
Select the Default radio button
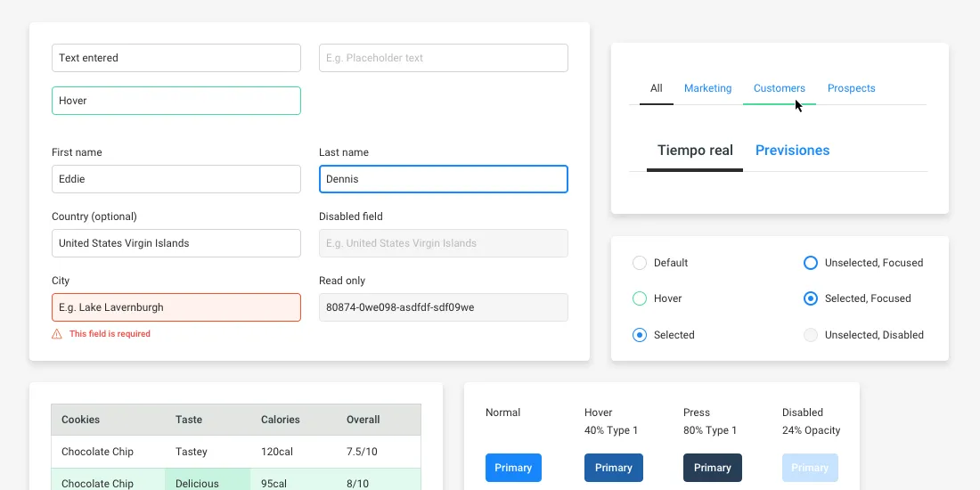pyautogui.click(x=639, y=263)
